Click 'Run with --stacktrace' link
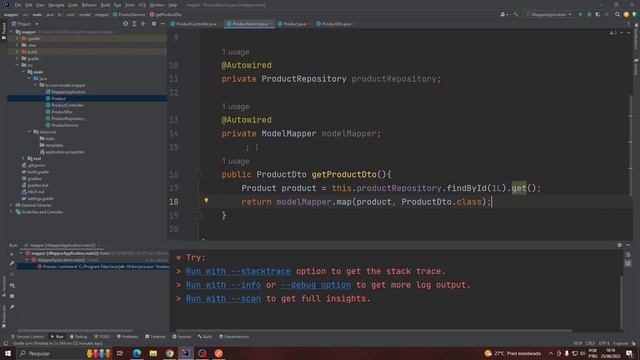This screenshot has height=360, width=640. [x=238, y=271]
